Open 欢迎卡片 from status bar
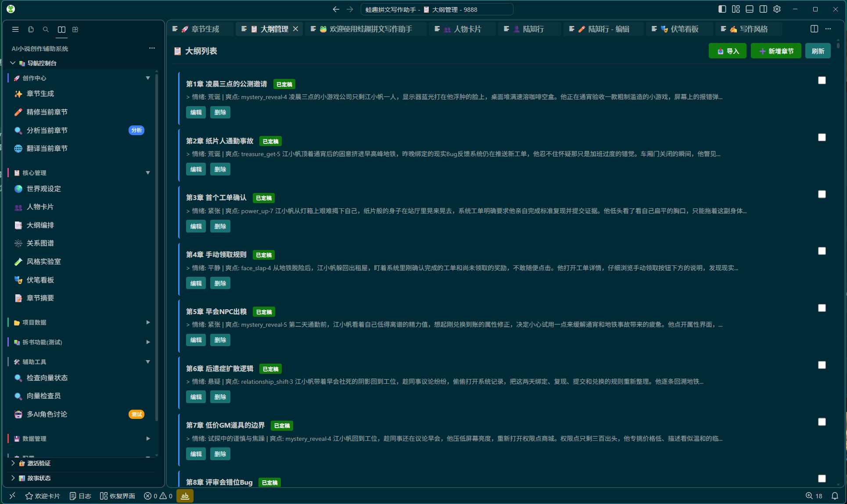Screen dimensions: 847x504 [x=43, y=496]
